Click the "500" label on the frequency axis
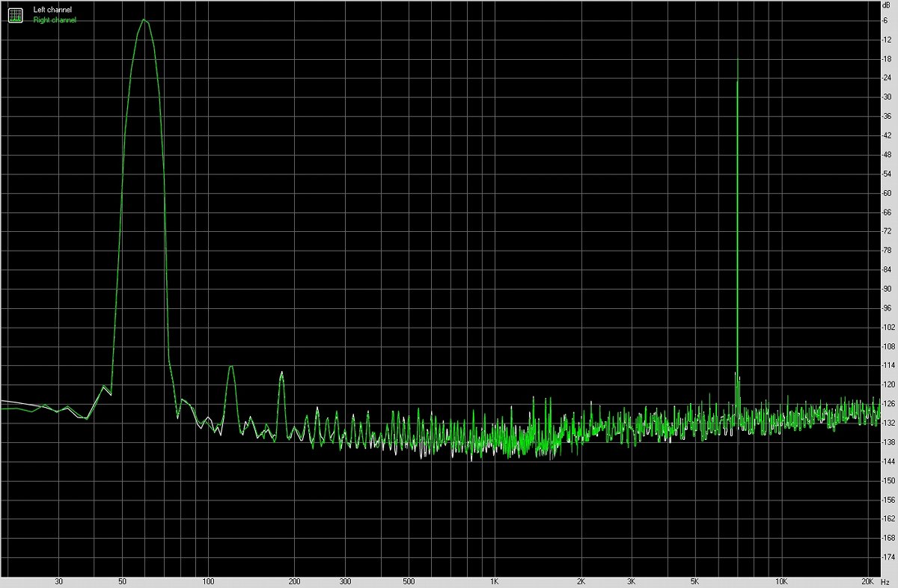898x588 pixels. click(x=409, y=581)
